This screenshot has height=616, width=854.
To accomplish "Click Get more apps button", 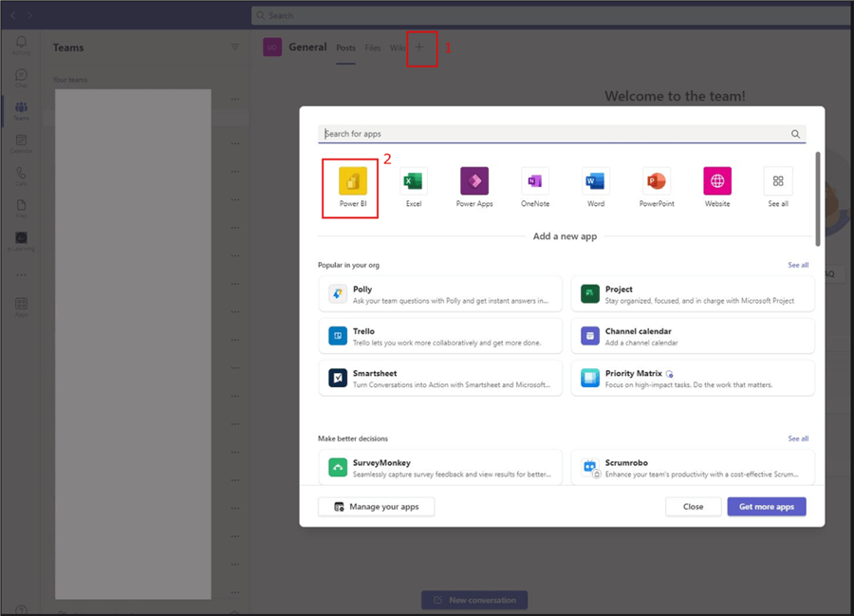I will point(767,507).
